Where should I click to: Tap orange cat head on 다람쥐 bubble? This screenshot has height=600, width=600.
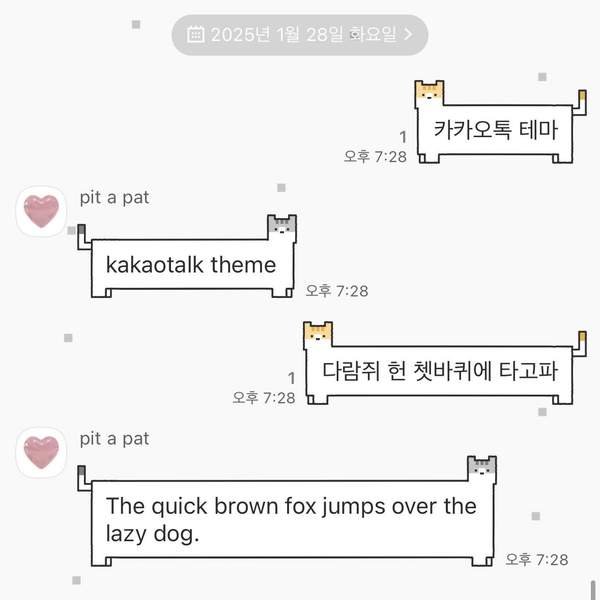[x=318, y=334]
